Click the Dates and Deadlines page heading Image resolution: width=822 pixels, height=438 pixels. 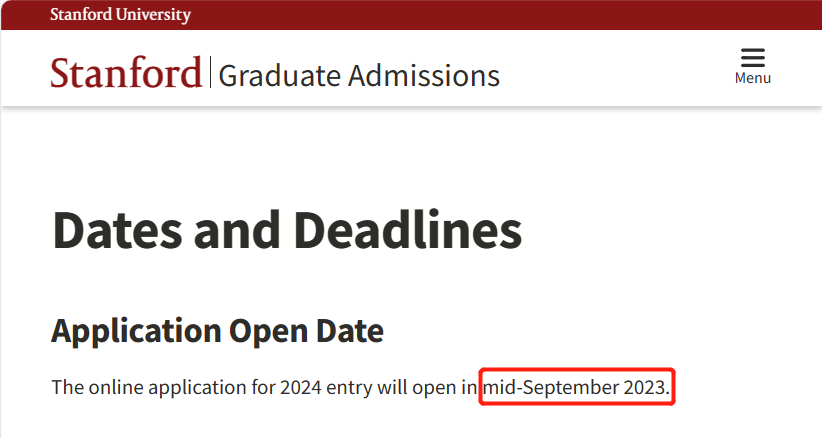(x=287, y=230)
